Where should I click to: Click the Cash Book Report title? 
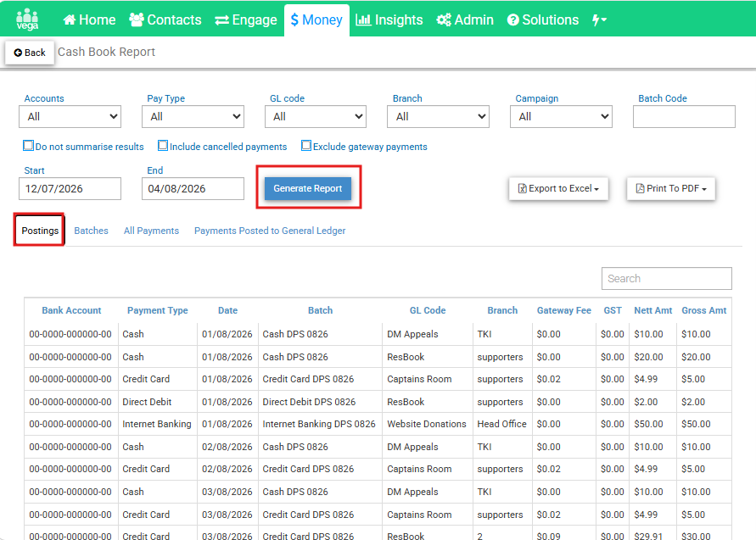tap(107, 52)
